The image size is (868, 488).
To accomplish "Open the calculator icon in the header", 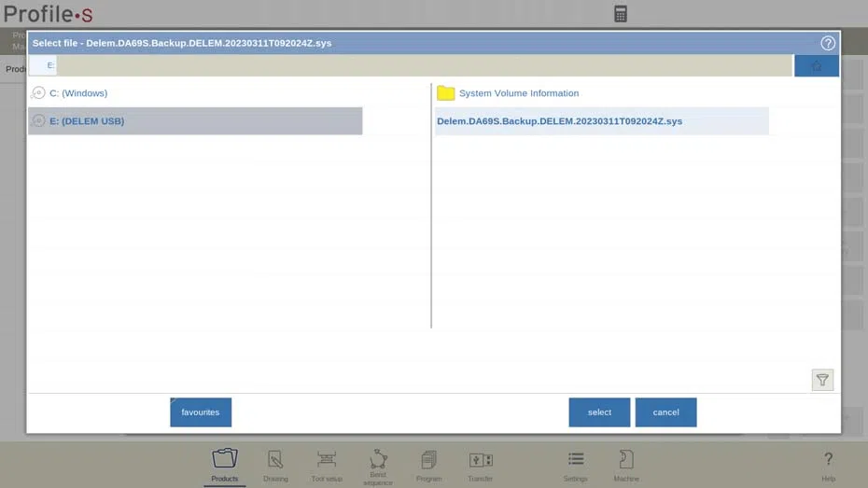I will [620, 14].
